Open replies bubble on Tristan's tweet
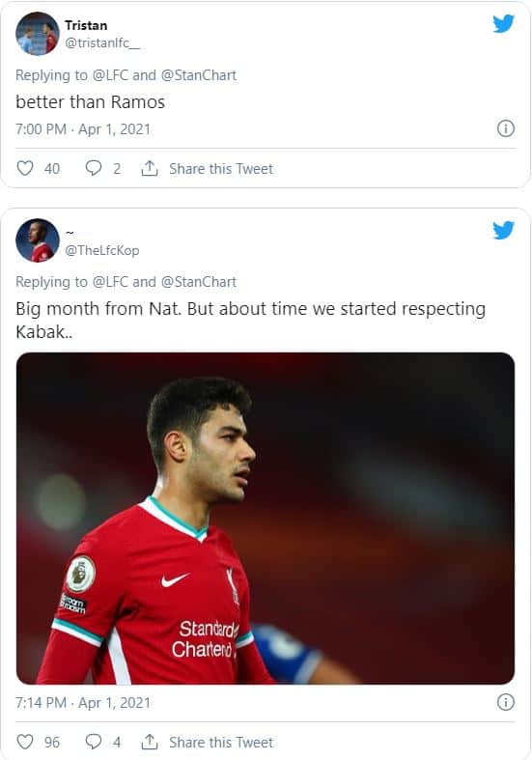532x760 pixels. pyautogui.click(x=93, y=168)
